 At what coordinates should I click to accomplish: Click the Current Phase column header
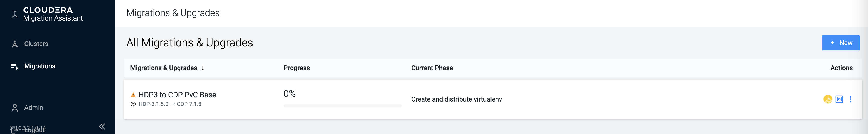coord(432,68)
